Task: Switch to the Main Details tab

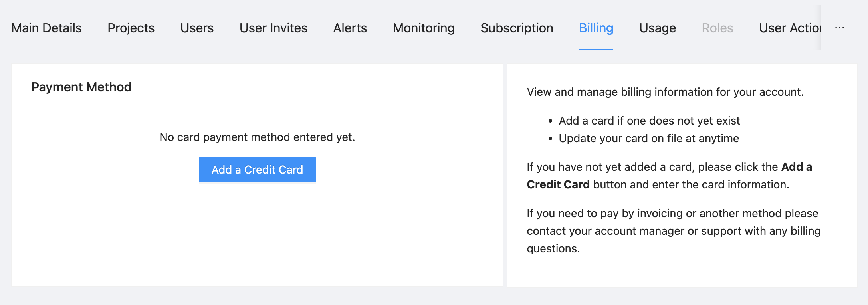Action: tap(46, 28)
